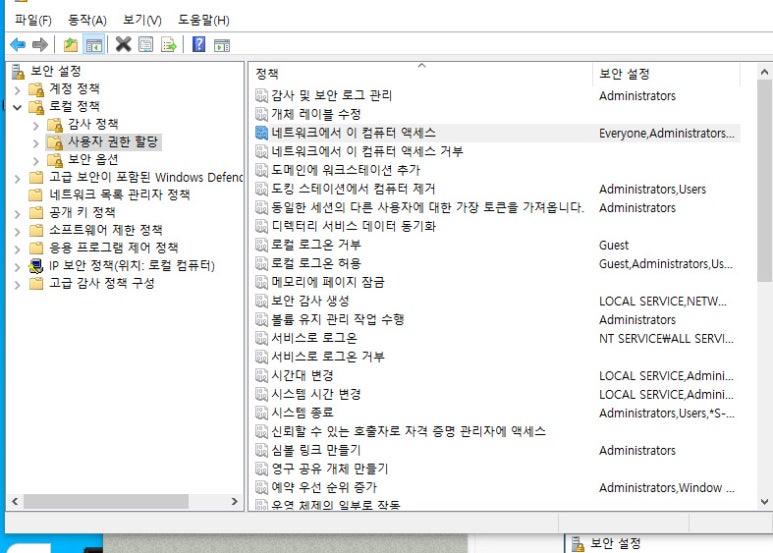Expand the 공개 키 정책 node
The image size is (773, 553).
17,213
